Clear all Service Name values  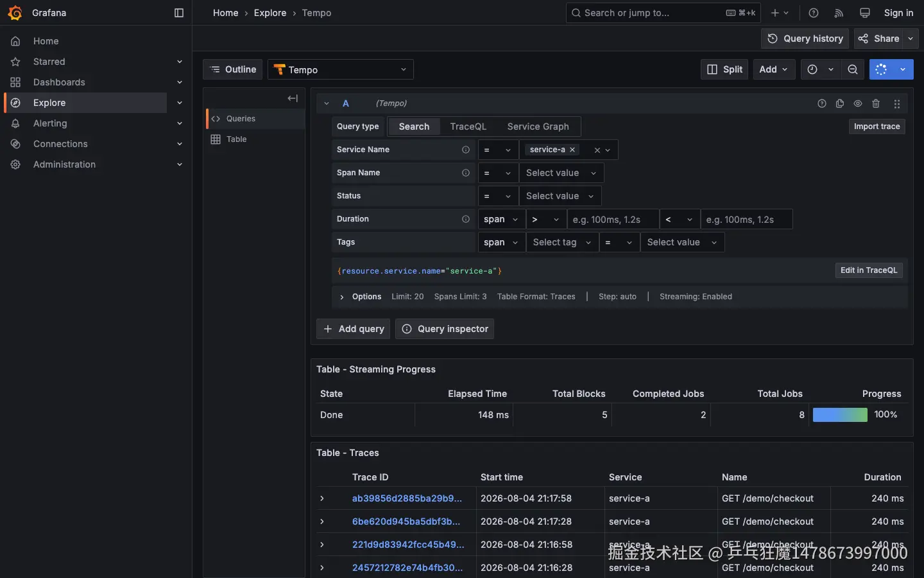(597, 150)
